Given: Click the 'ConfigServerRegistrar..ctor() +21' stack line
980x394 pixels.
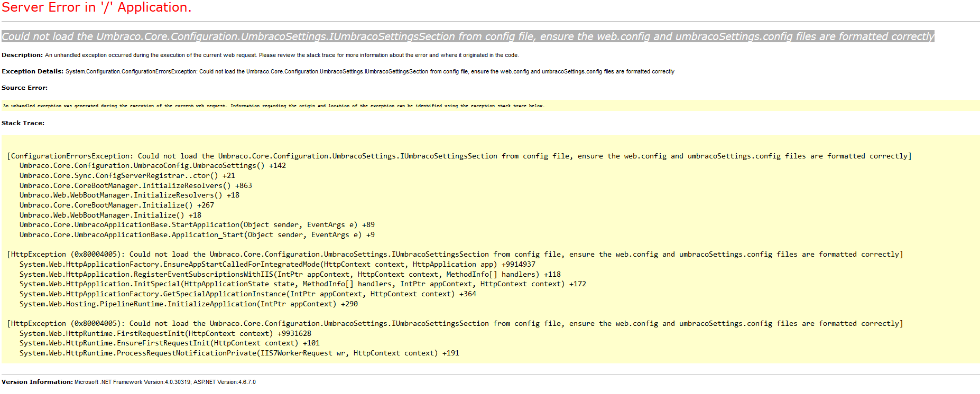Looking at the screenshot, I should tap(127, 175).
